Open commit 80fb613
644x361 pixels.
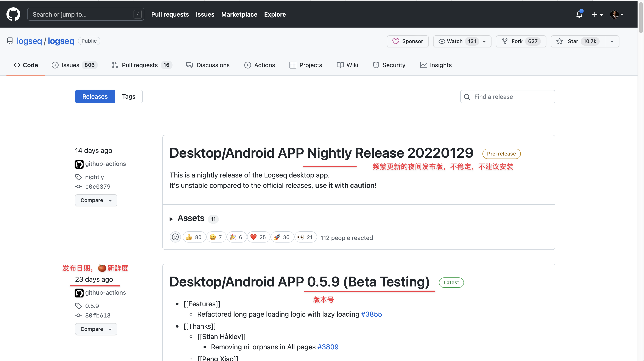tap(98, 315)
